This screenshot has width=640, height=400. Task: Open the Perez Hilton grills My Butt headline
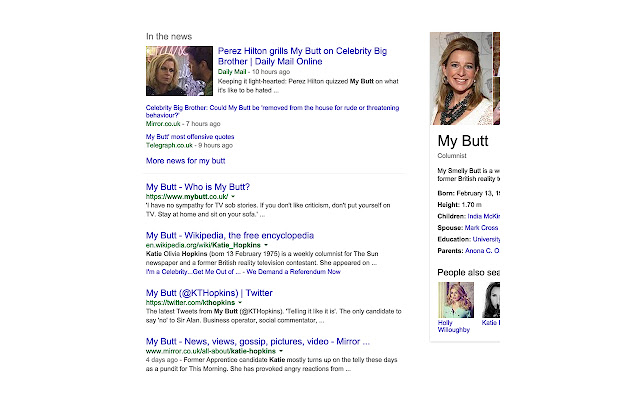coord(302,56)
